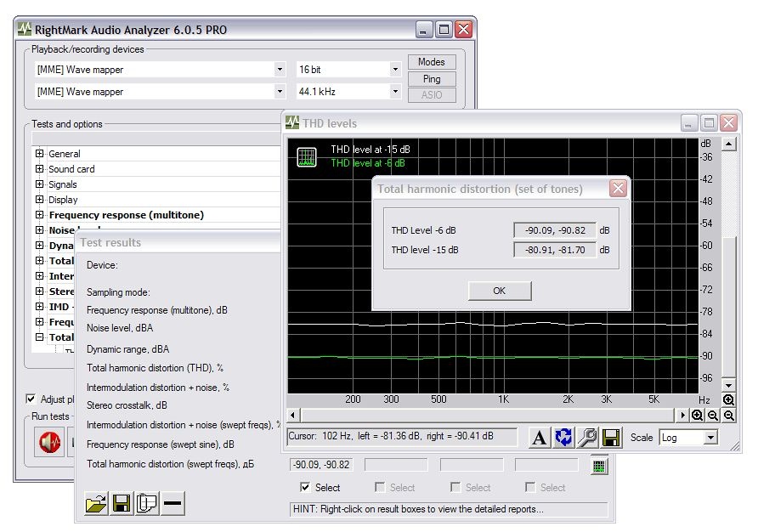Toggle the Adjust playback checkbox
This screenshot has width=758, height=532.
pos(31,399)
